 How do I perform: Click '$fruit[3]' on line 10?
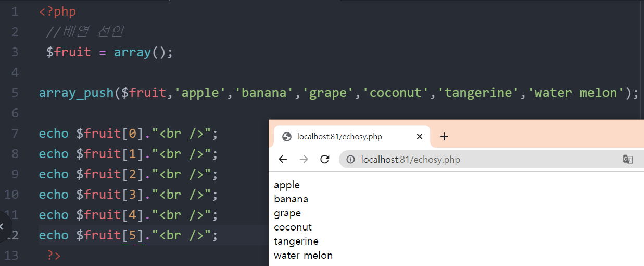point(110,195)
